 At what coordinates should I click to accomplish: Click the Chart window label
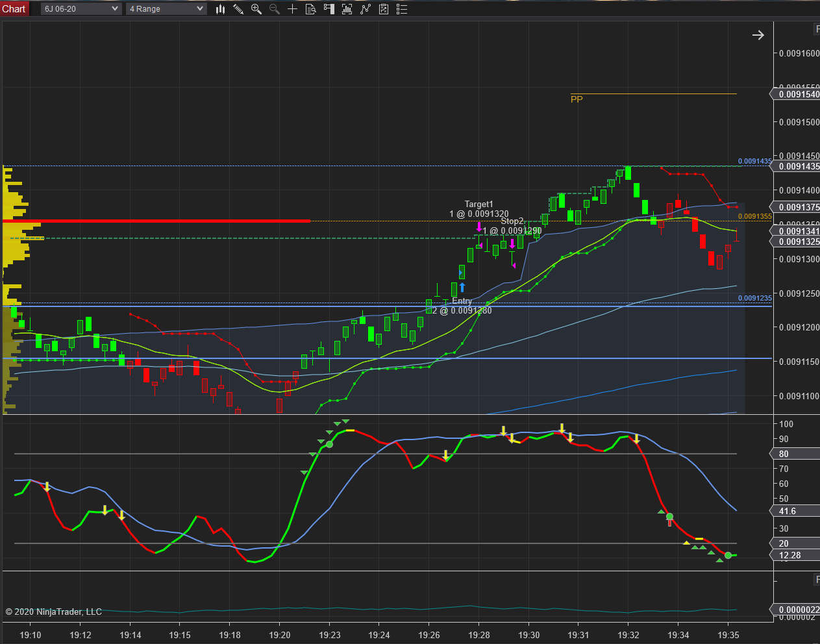click(14, 8)
